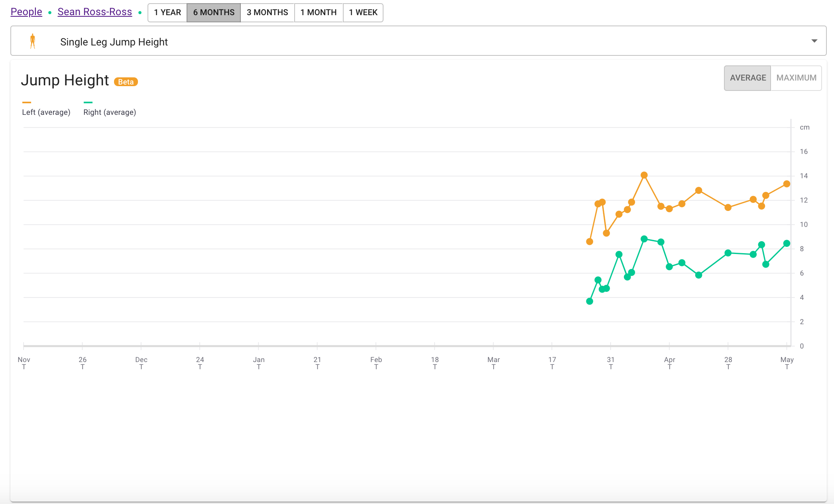Switch to the 1 WEEK range
The image size is (834, 504).
pyautogui.click(x=363, y=12)
